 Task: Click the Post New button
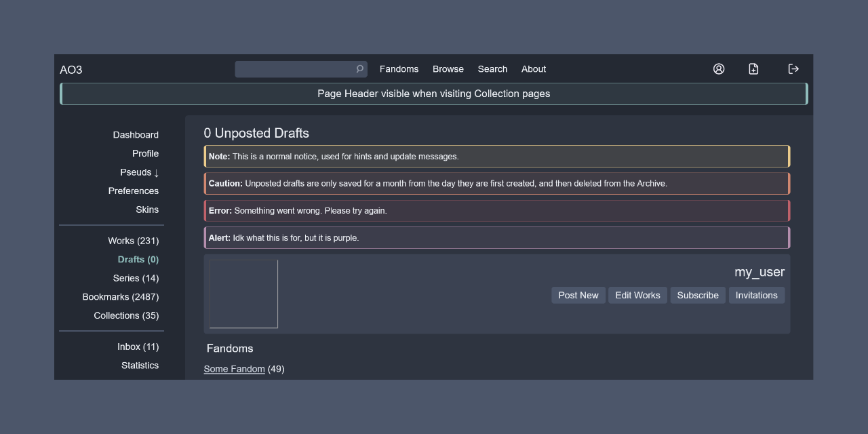(578, 295)
